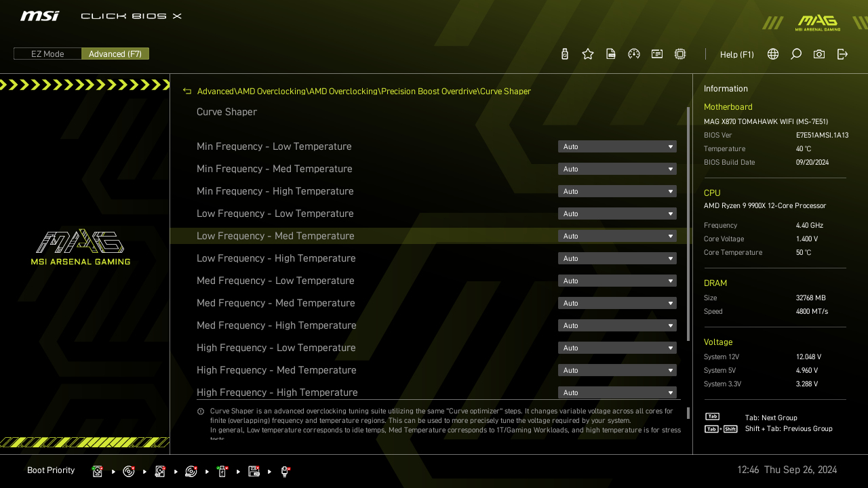Open High Frequency - Med Temperature dropdown
The width and height of the screenshot is (868, 488).
617,370
